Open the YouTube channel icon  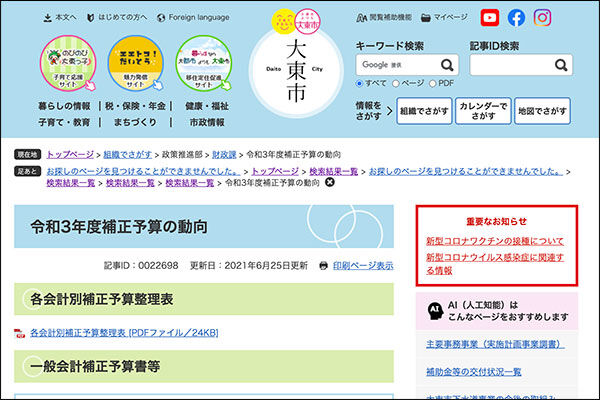click(489, 18)
